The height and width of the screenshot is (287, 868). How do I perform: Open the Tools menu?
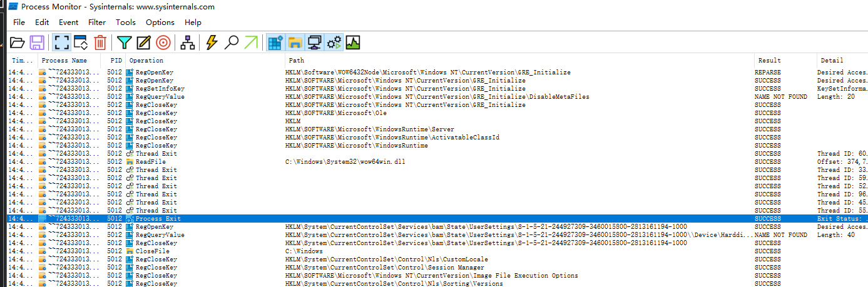126,23
